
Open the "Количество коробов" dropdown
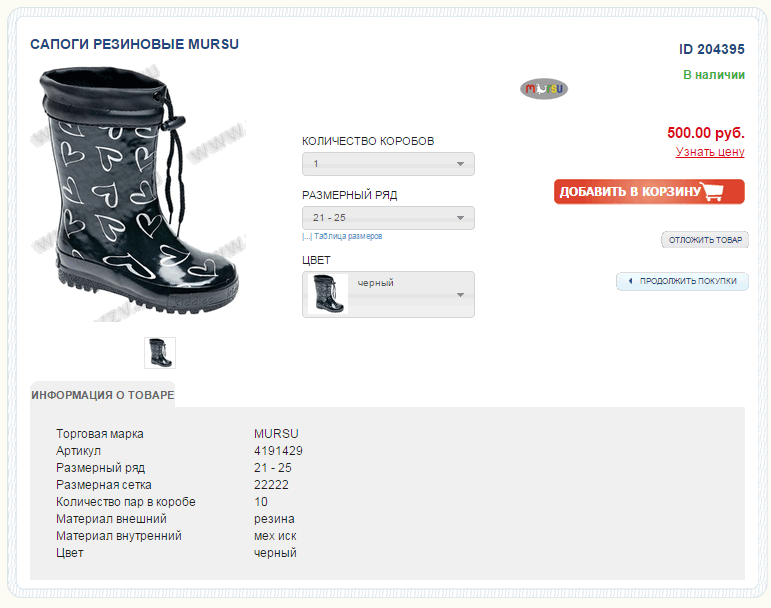pyautogui.click(x=388, y=164)
